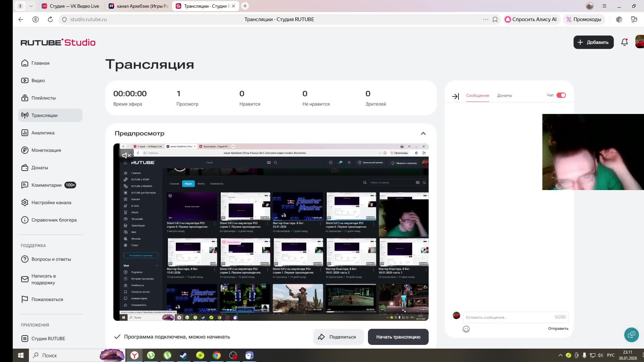Viewport: 644px width, 362px height.
Task: Open notifications bell icon
Action: [x=624, y=42]
